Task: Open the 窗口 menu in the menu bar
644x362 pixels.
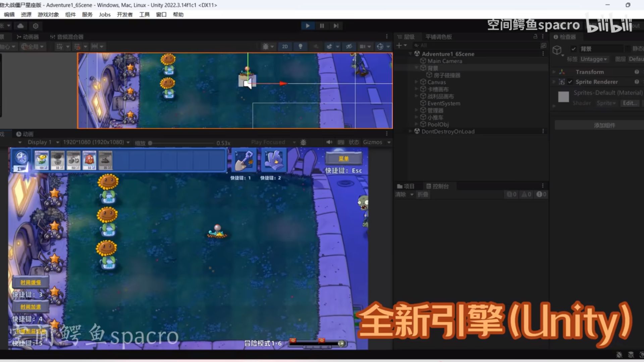Action: click(x=161, y=14)
